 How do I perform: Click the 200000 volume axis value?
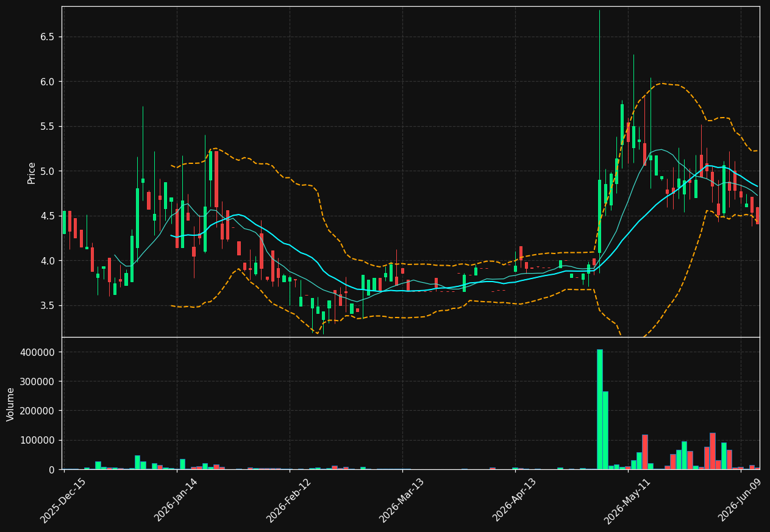click(38, 411)
